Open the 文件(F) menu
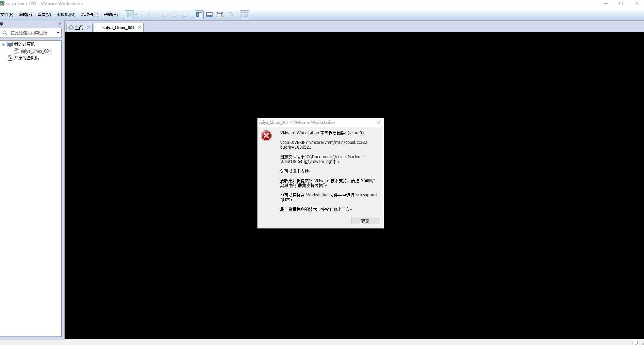This screenshot has height=345, width=644. (x=6, y=15)
